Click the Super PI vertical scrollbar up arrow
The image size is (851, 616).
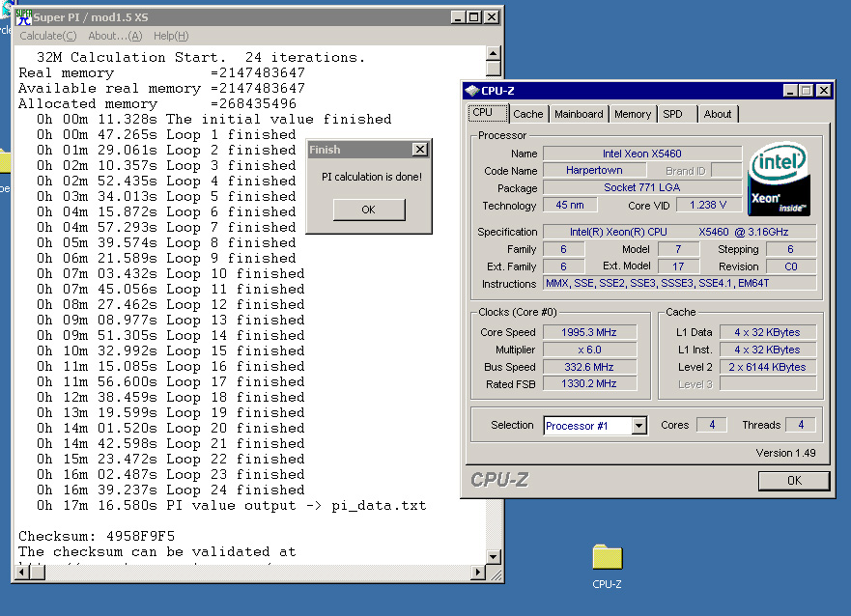click(493, 53)
